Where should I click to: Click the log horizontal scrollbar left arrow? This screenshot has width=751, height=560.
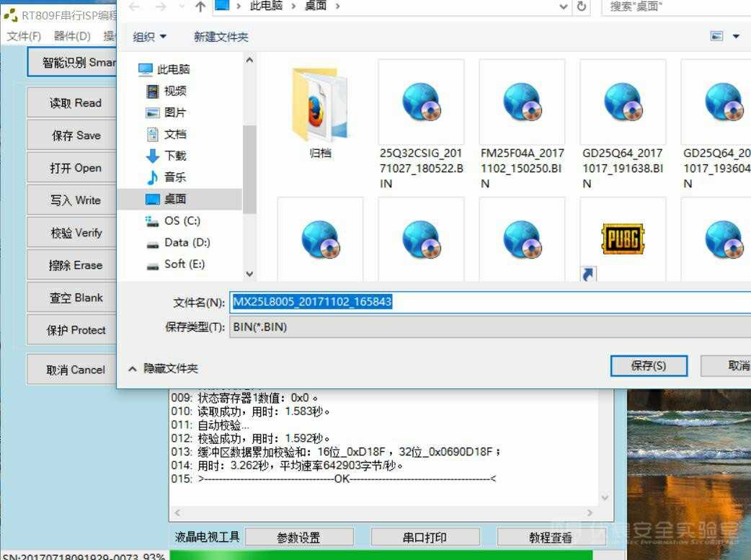pyautogui.click(x=178, y=512)
